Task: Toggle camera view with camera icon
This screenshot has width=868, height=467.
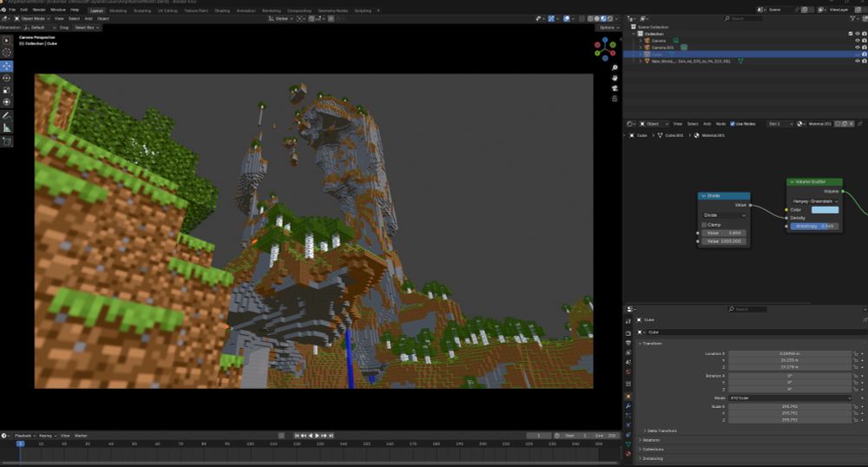Action: pyautogui.click(x=615, y=89)
